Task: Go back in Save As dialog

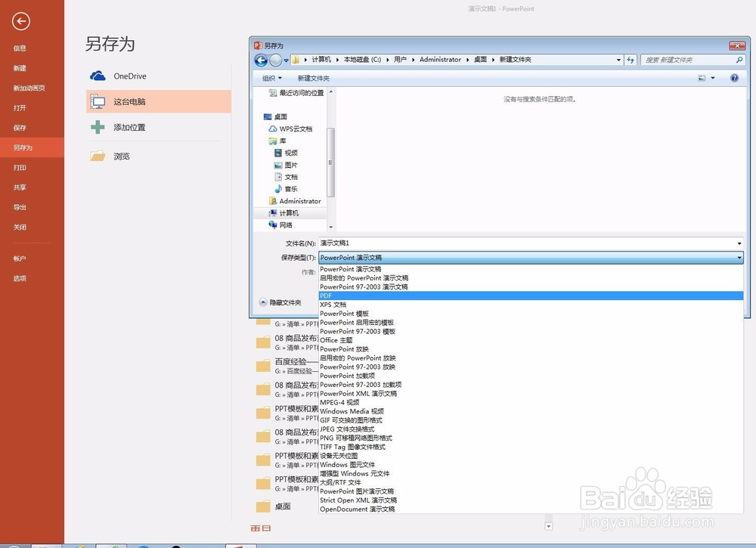Action: 261,60
